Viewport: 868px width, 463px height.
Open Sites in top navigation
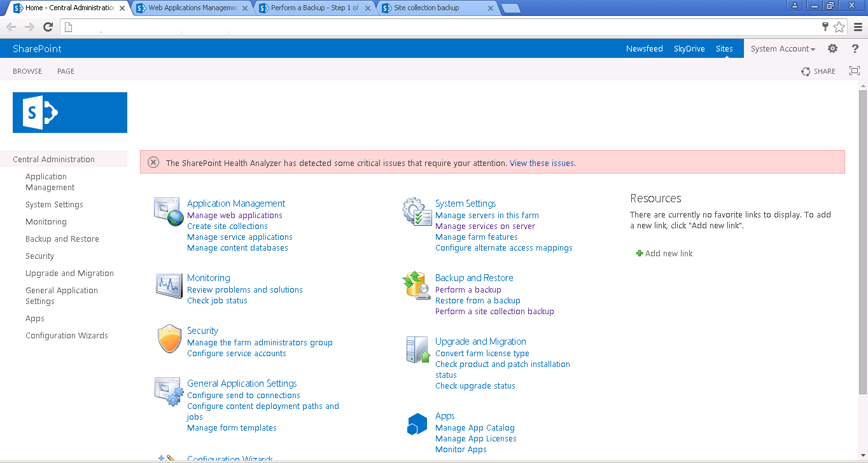(x=724, y=48)
